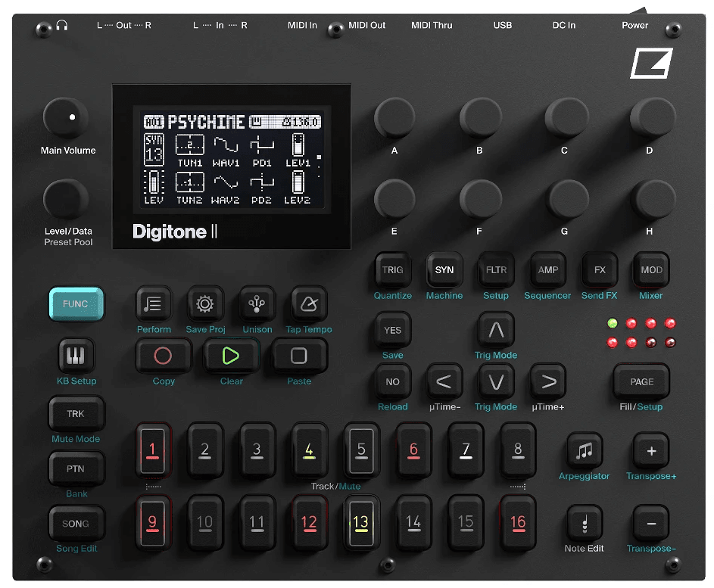Click the Perform button with list icon
This screenshot has width=714, height=588.
point(154,303)
